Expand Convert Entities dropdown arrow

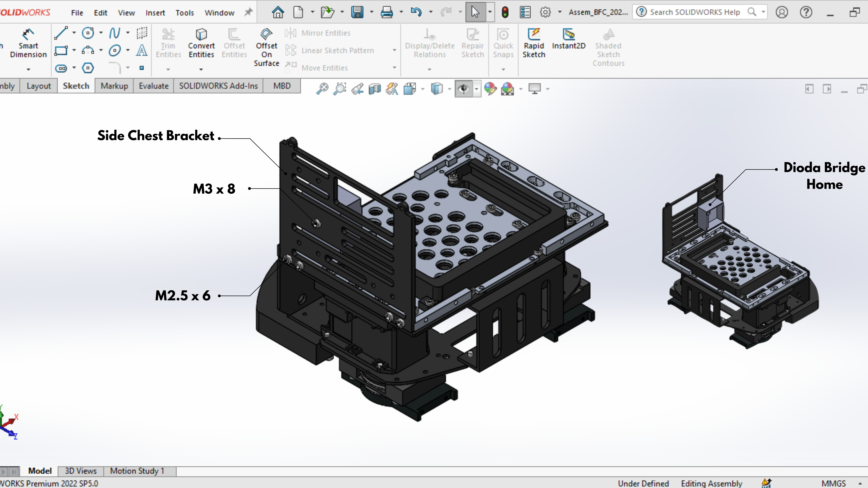(x=201, y=69)
